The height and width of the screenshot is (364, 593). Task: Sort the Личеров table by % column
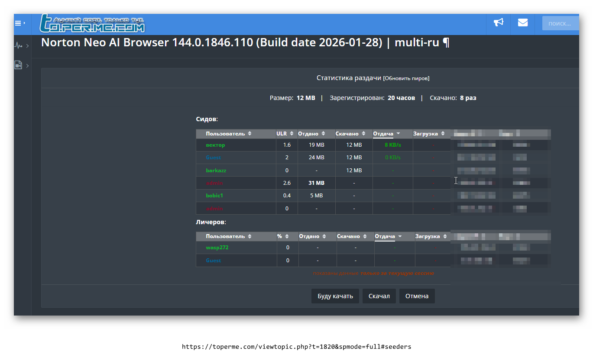click(282, 236)
